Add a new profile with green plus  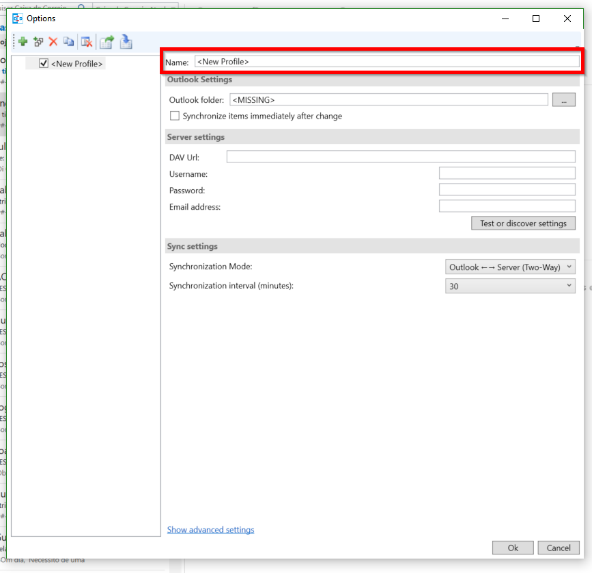23,42
